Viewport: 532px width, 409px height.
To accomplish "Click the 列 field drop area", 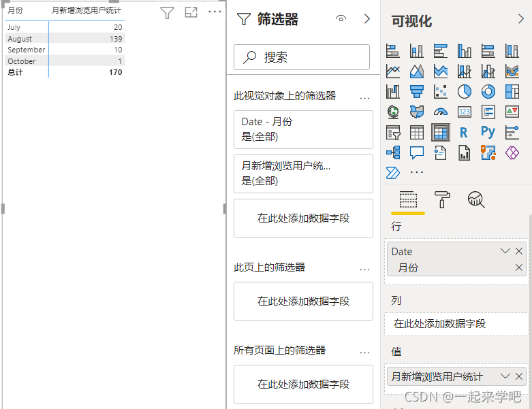I will tap(456, 324).
